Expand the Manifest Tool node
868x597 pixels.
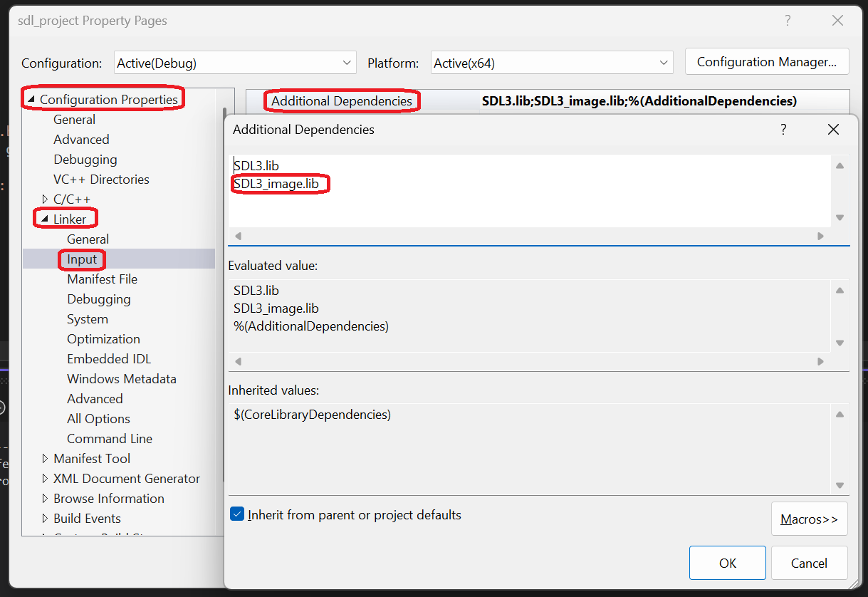coord(44,458)
